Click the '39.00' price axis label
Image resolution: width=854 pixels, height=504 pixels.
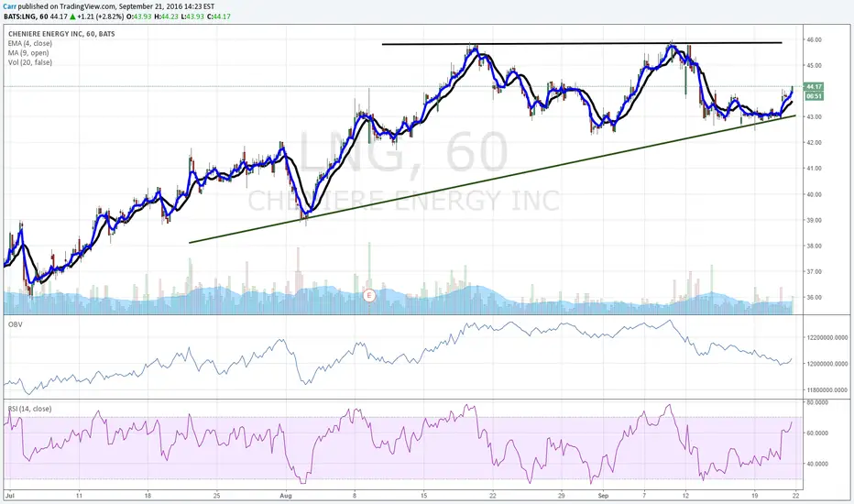pos(815,220)
